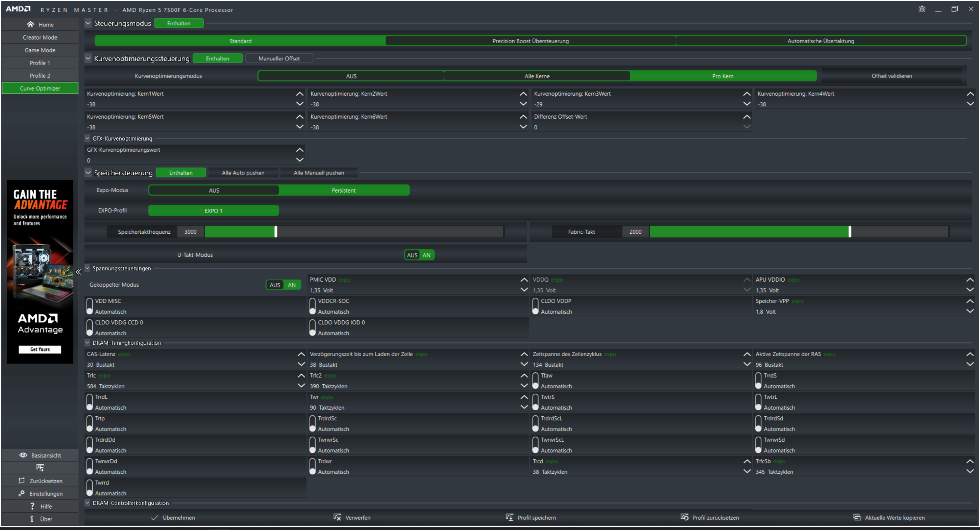Open Creator Mode in the sidebar
Image resolution: width=980 pixels, height=530 pixels.
click(x=40, y=37)
